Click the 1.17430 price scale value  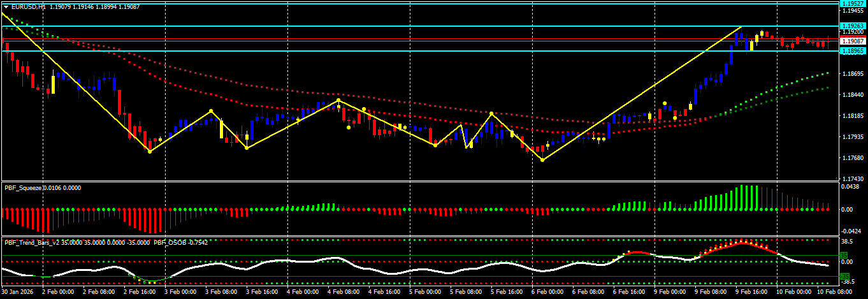coord(853,179)
